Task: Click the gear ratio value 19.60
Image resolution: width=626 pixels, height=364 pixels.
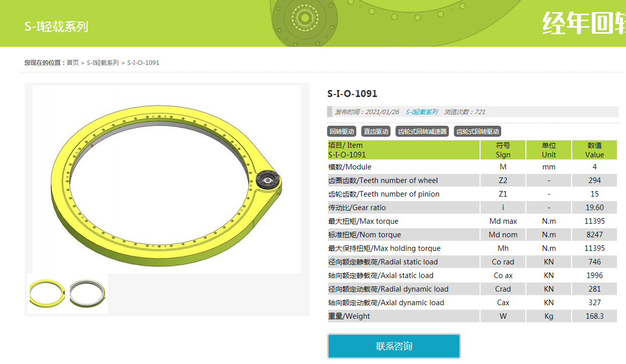Action: coord(595,208)
